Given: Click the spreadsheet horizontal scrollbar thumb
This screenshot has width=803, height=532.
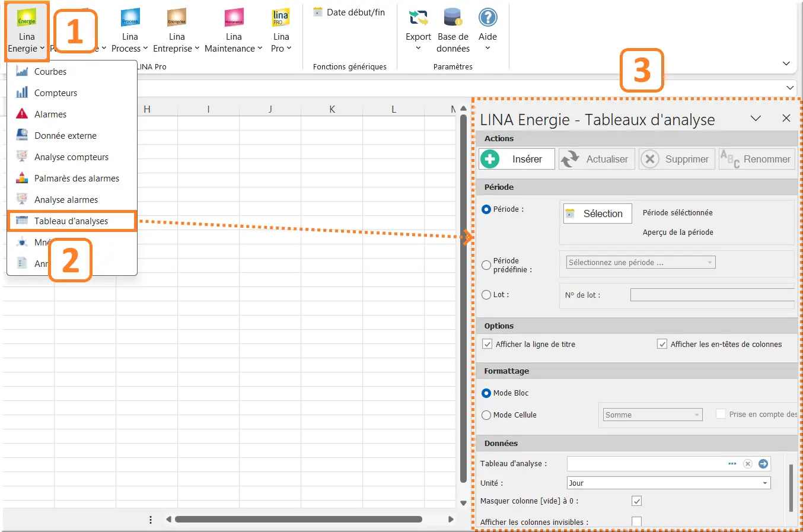Looking at the screenshot, I should [x=298, y=520].
